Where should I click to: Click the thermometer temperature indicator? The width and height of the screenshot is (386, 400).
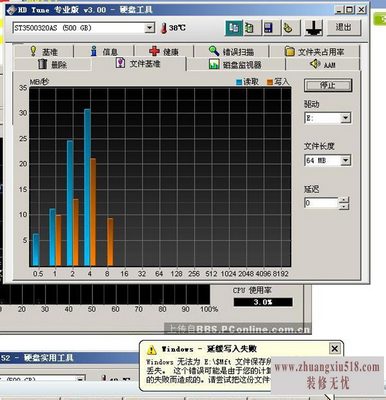pos(164,28)
